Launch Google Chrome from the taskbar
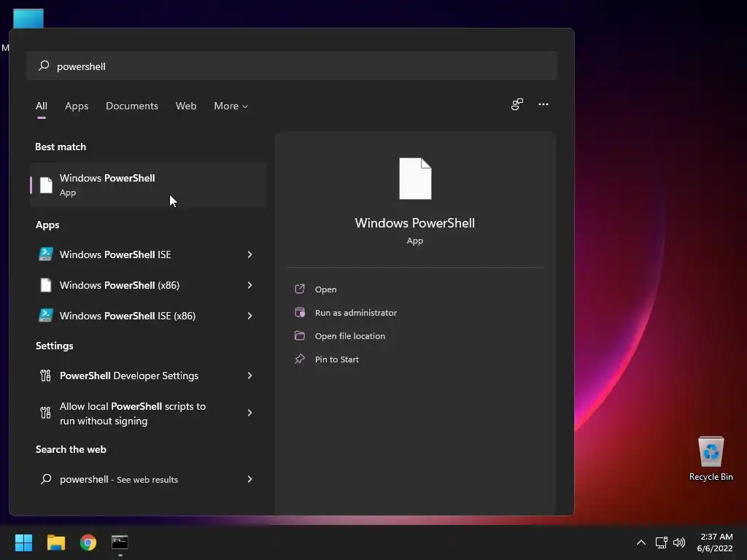Image resolution: width=747 pixels, height=560 pixels. click(88, 542)
